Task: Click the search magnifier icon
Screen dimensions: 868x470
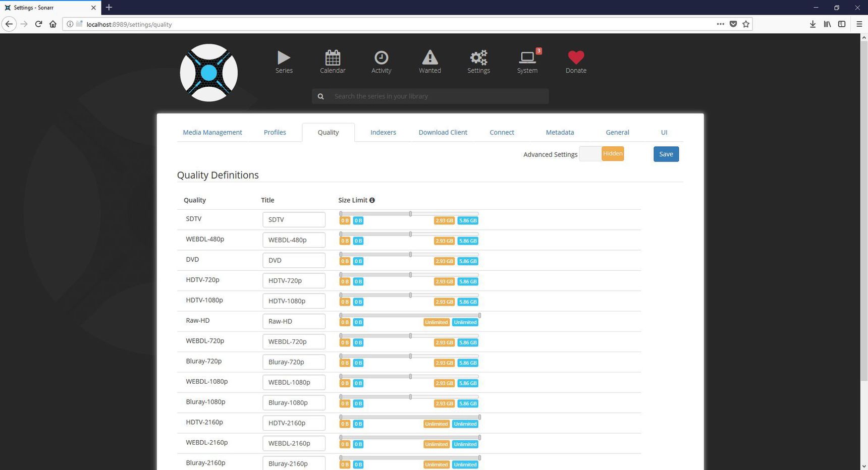Action: click(x=320, y=96)
